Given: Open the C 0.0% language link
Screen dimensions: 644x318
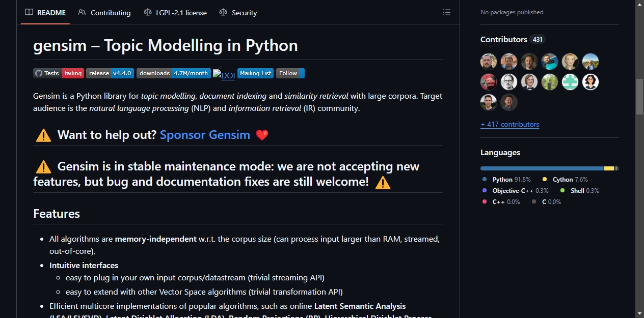Looking at the screenshot, I should pos(546,202).
